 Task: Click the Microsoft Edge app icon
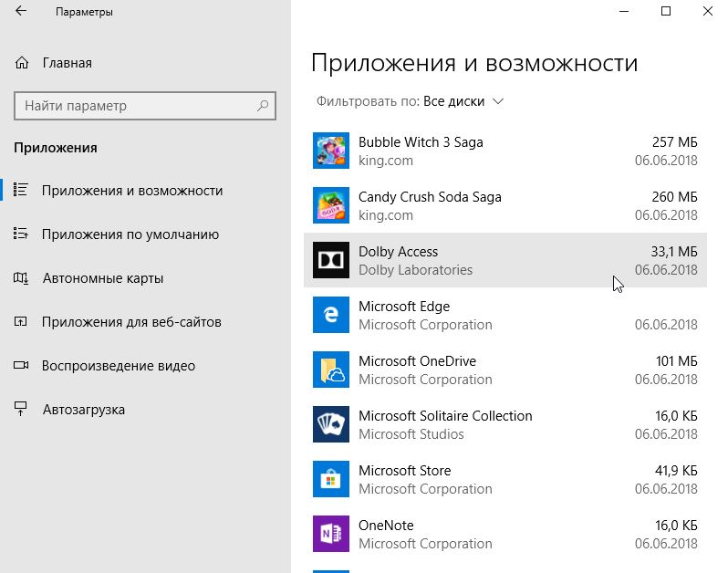(331, 315)
